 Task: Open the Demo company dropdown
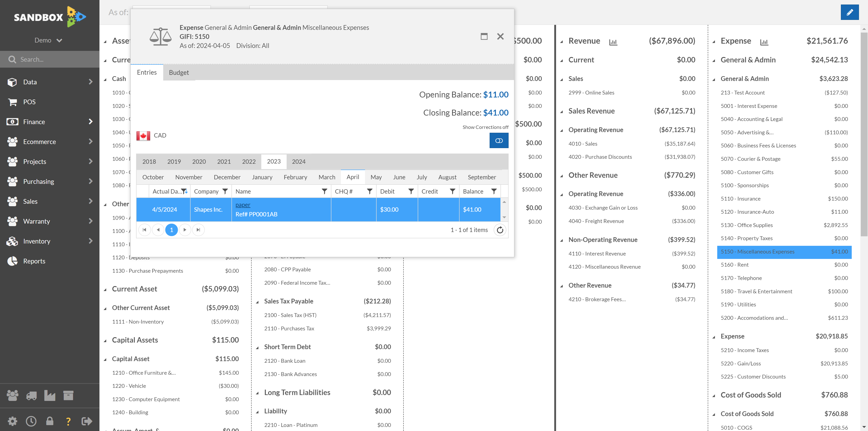point(48,40)
